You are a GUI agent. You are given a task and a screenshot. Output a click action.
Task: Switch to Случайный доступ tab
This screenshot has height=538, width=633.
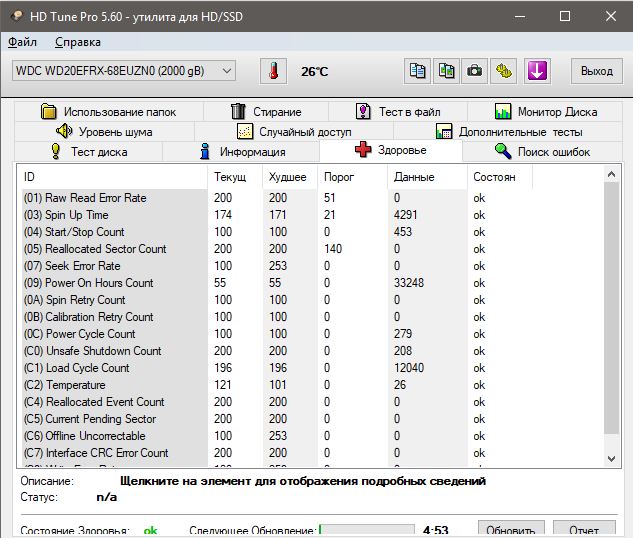[294, 132]
